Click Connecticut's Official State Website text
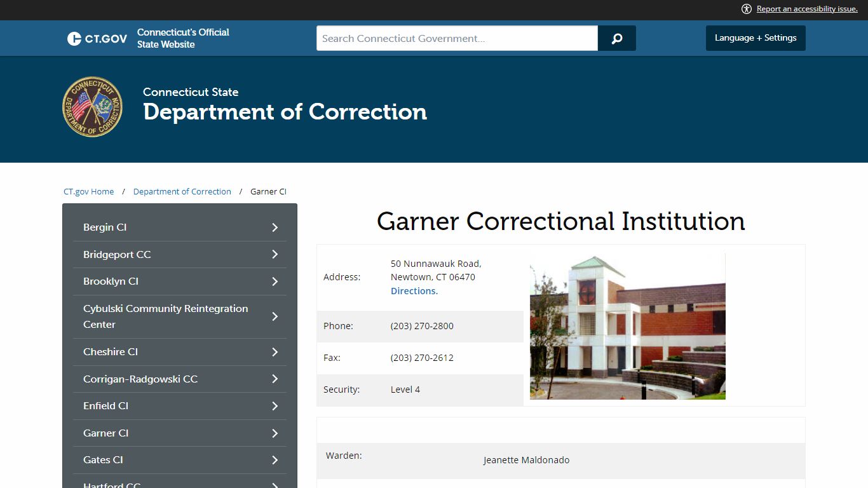 click(183, 38)
